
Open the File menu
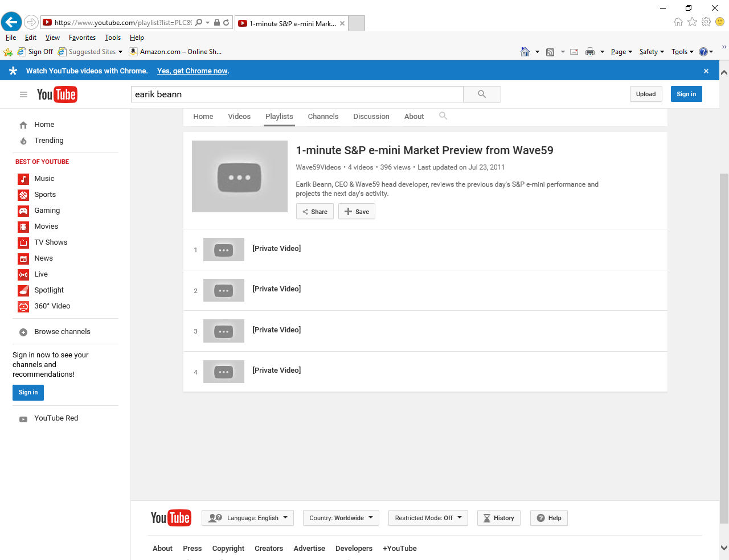point(11,38)
